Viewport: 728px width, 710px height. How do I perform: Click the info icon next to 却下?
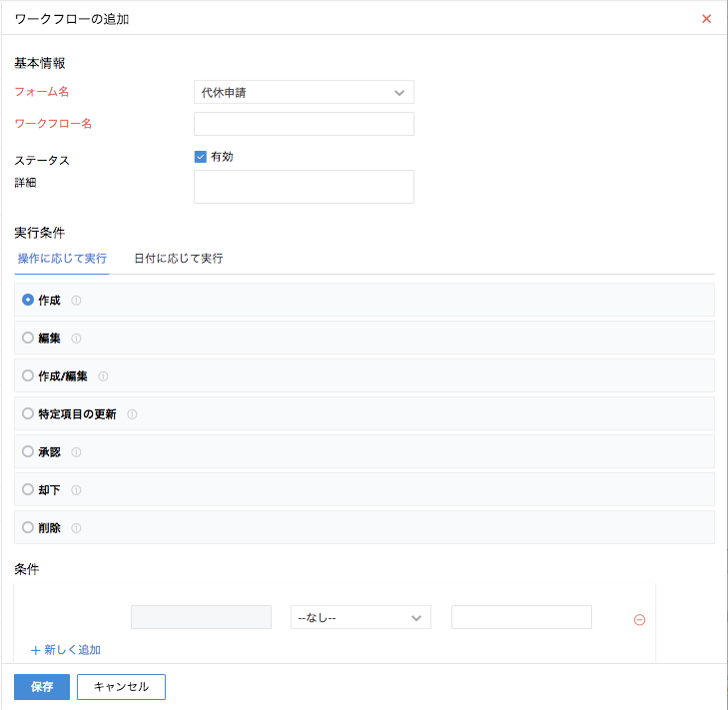(76, 490)
